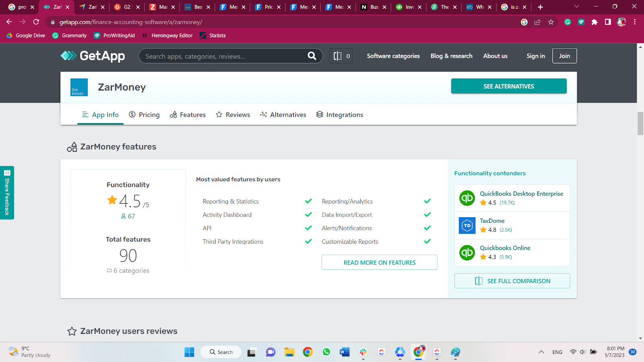Screen dimensions: 644x362
Task: Open Software categories menu
Action: click(x=393, y=56)
